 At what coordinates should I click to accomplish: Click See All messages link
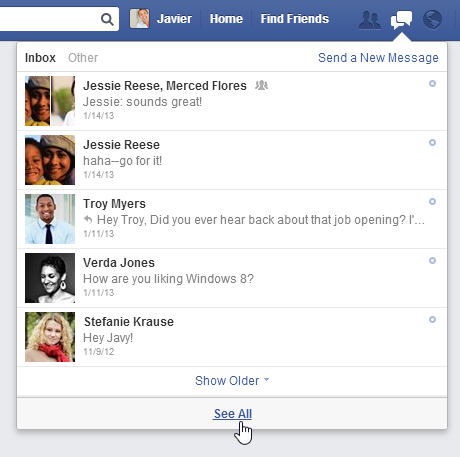pos(233,414)
